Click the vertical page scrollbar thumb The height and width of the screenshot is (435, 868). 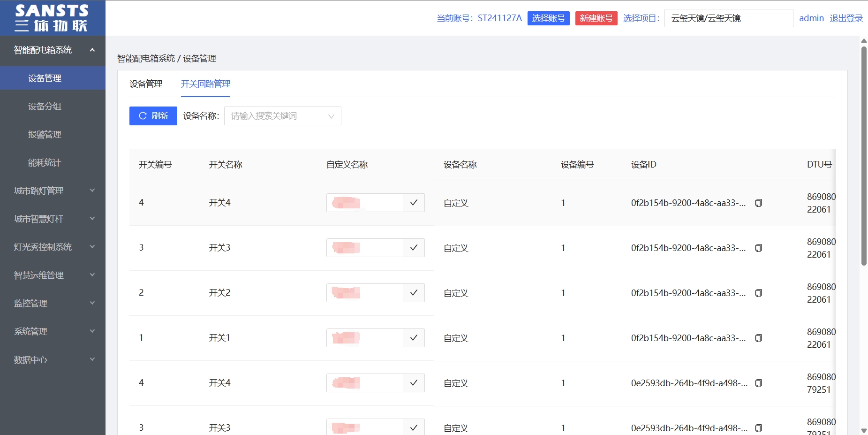click(x=864, y=156)
